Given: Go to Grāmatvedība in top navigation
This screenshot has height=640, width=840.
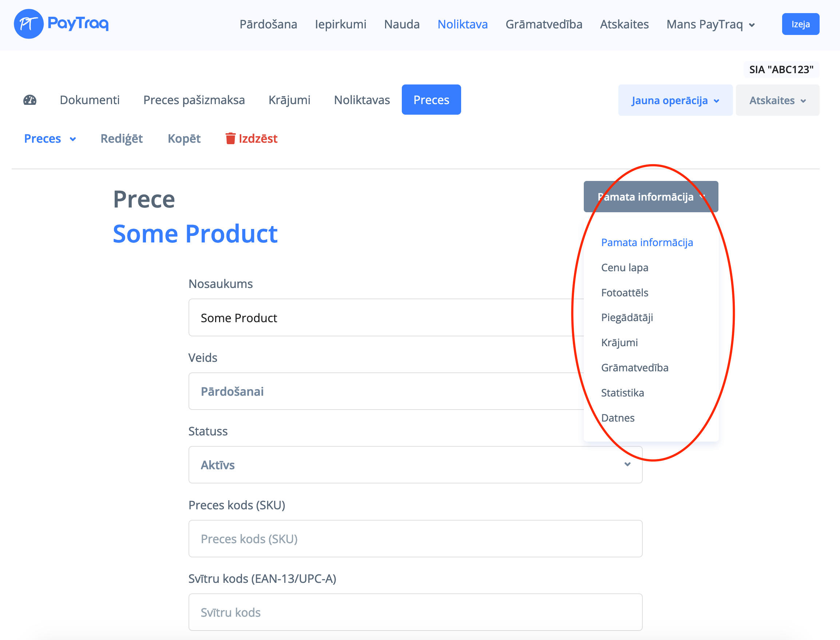Looking at the screenshot, I should point(543,24).
